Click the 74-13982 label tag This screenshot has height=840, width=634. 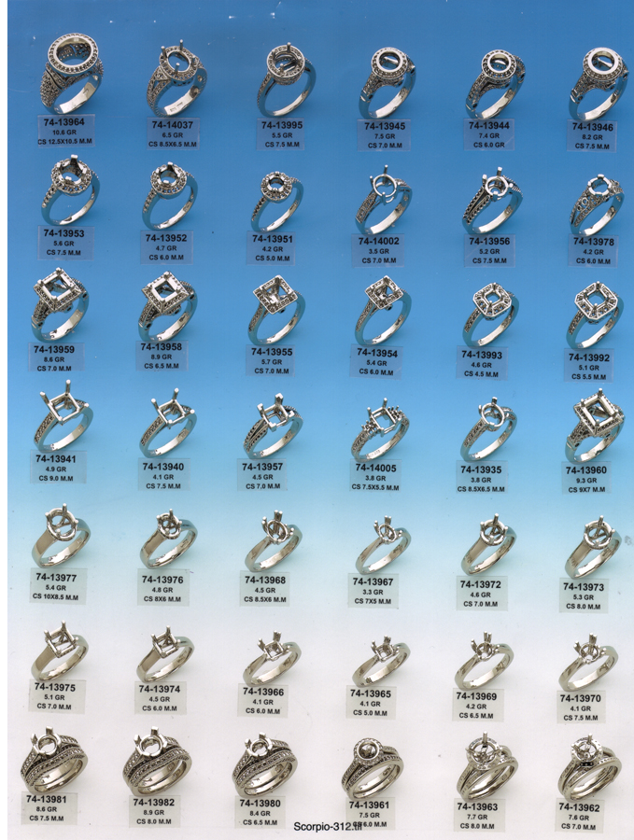point(154,812)
